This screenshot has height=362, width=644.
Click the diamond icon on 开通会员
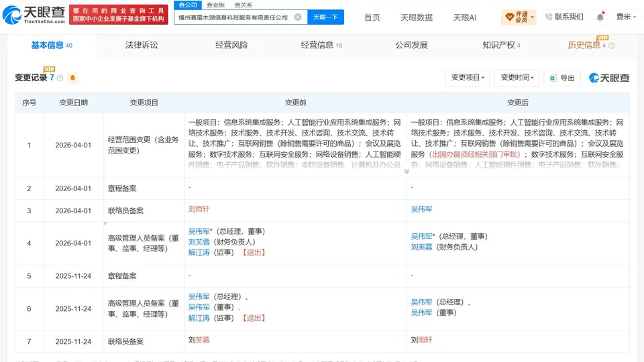coord(509,17)
